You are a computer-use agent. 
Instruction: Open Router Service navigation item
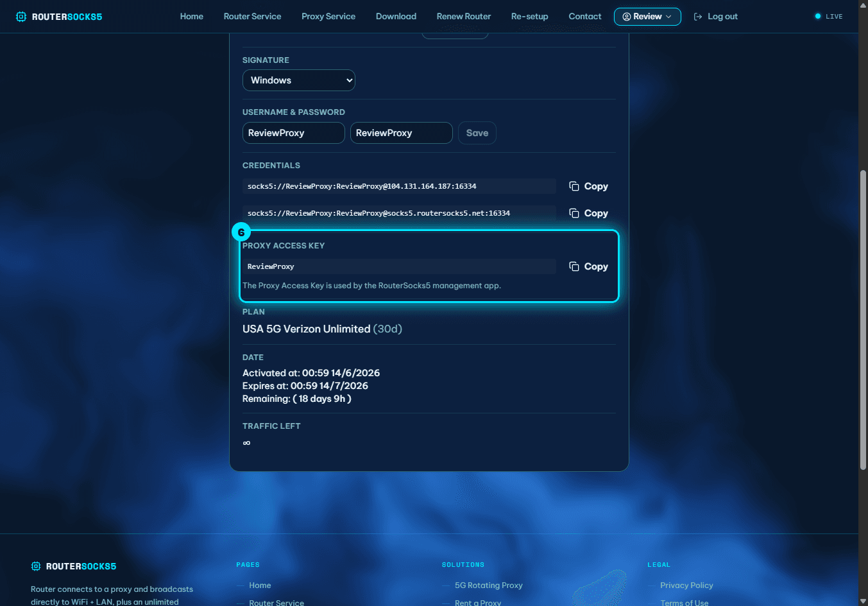pos(252,17)
